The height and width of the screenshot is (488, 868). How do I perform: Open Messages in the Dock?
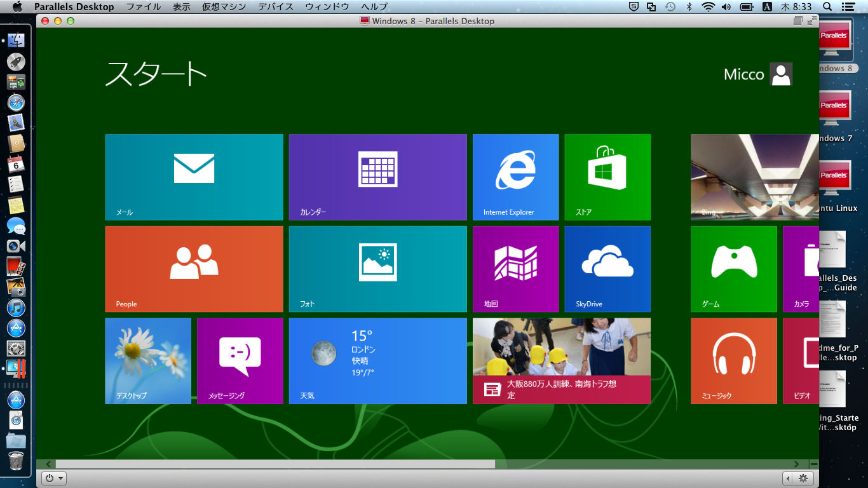point(16,226)
